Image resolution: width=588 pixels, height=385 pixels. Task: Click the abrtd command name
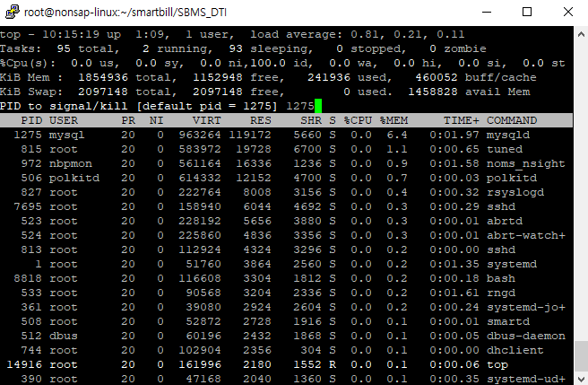(505, 221)
